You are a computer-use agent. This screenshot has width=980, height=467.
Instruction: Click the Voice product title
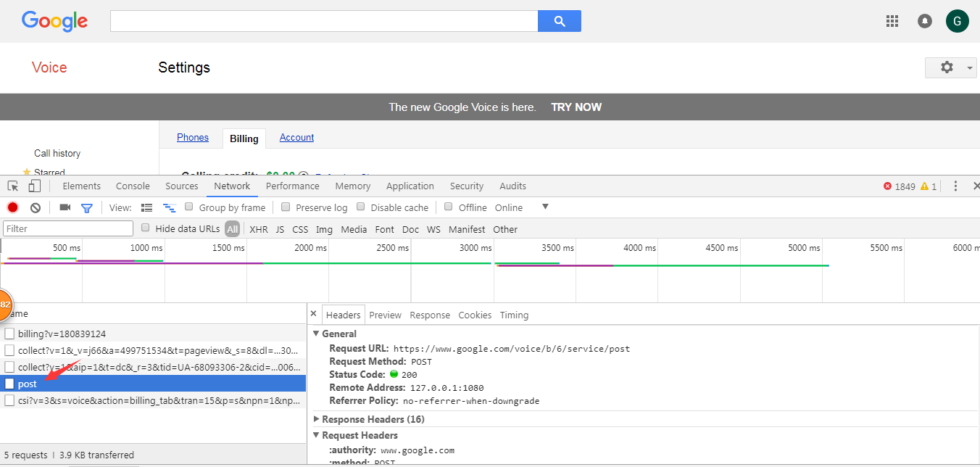pos(49,67)
